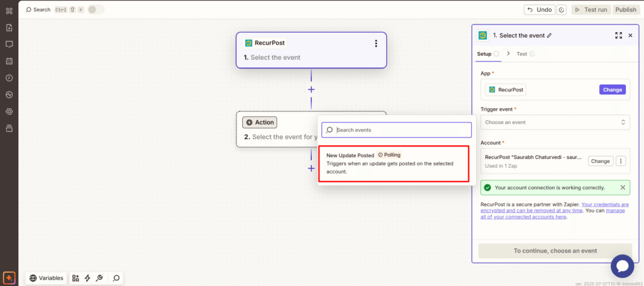Open the Variables button
The image size is (644, 286).
point(47,278)
